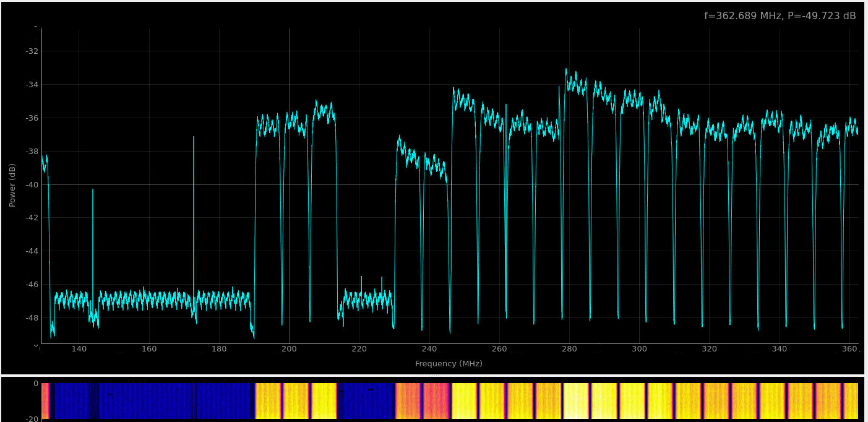Screen dimensions: 868x422
Task: Click the waterfall's "-20" axis label
Action: (32, 419)
